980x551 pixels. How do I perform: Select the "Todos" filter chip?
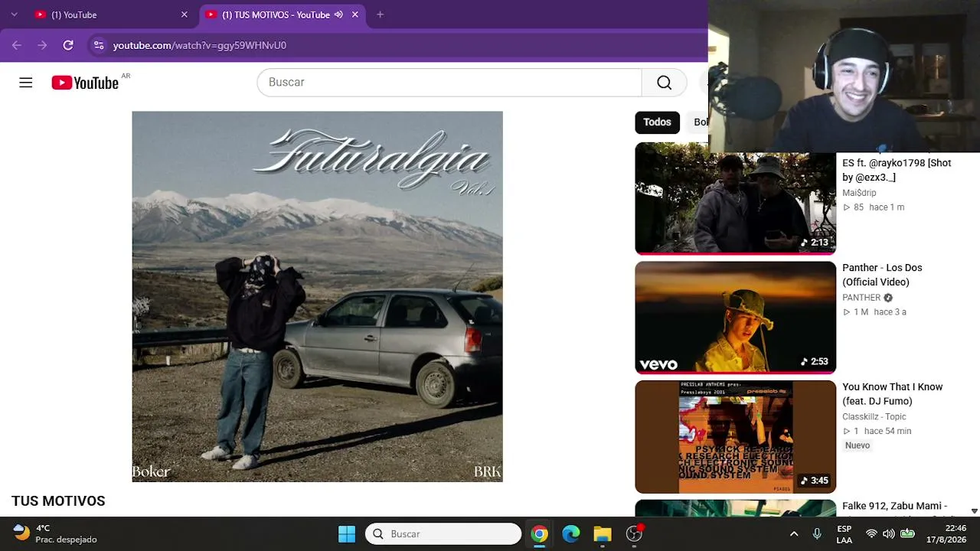[657, 122]
